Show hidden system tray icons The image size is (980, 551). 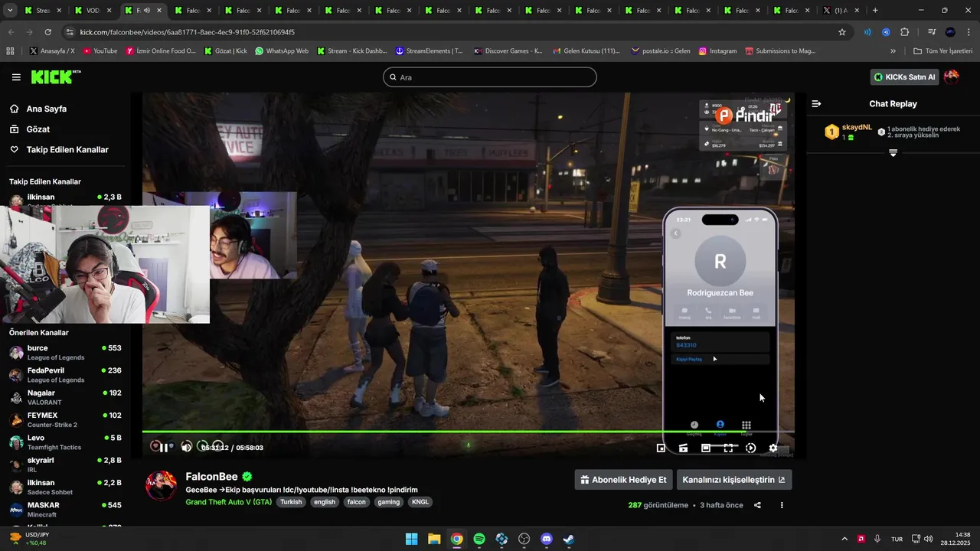point(844,539)
